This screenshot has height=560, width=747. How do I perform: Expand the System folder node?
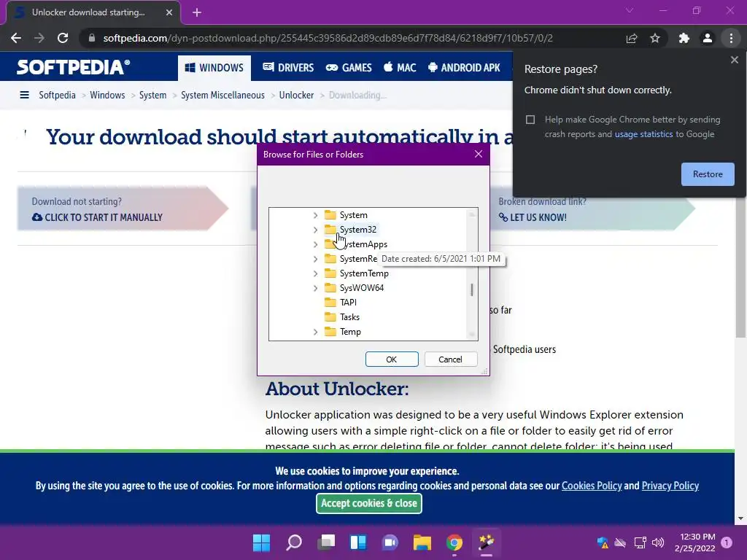tap(315, 215)
